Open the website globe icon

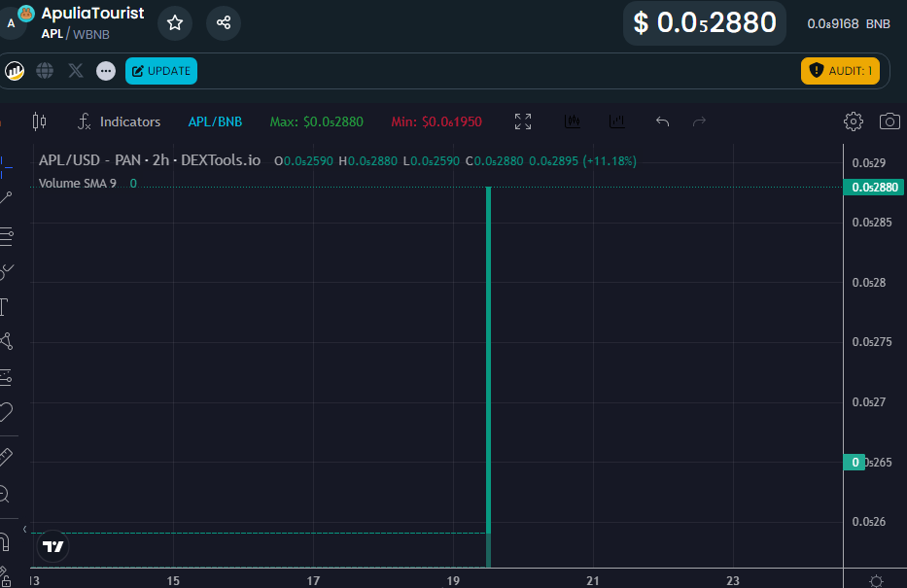(45, 71)
